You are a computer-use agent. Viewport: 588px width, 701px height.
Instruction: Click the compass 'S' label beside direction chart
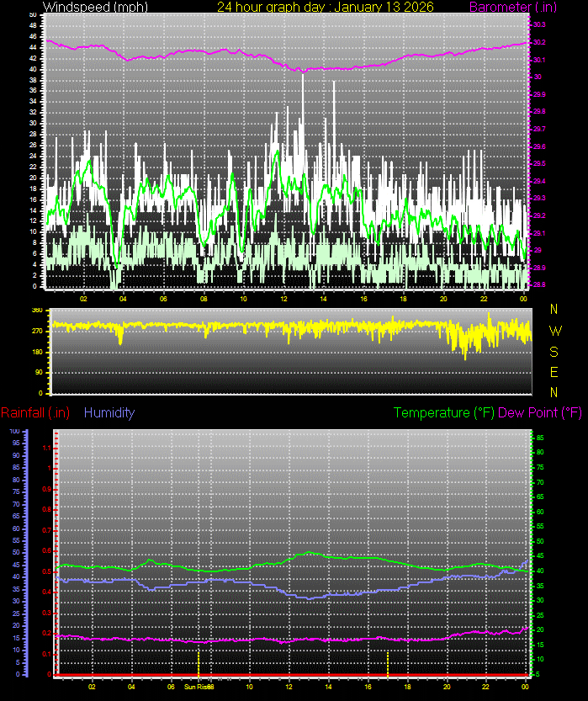tap(554, 352)
